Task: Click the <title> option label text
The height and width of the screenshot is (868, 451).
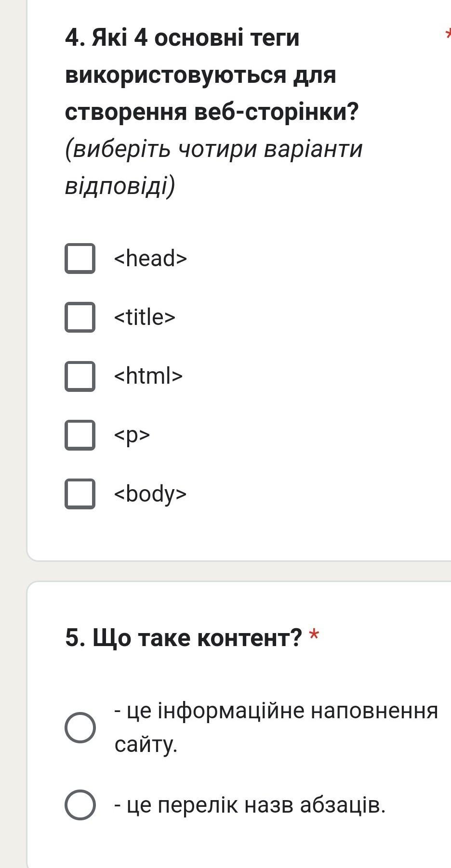Action: (145, 317)
